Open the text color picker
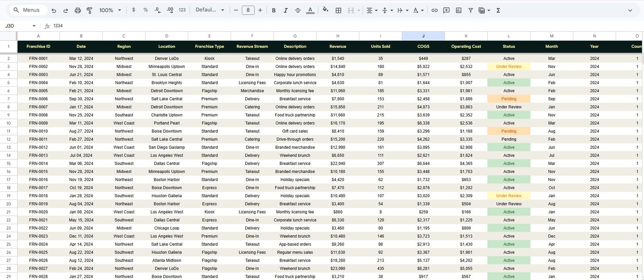644x280 pixels. click(310, 10)
